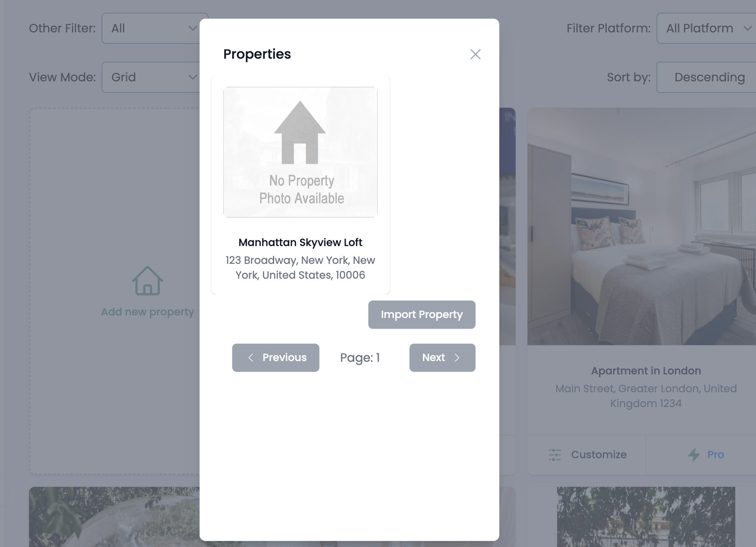Screen dimensions: 756x547
Task: Select the Manhattan Skyview Loft title
Action: coord(301,242)
